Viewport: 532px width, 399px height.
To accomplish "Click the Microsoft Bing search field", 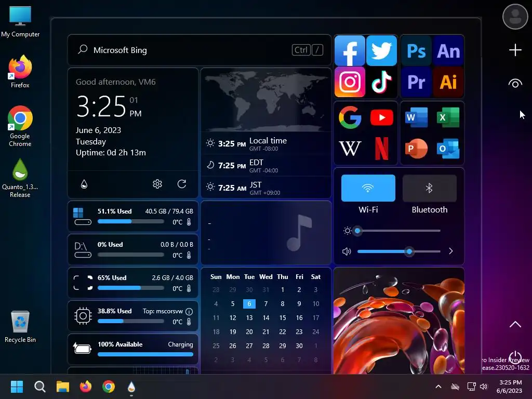I will pyautogui.click(x=199, y=50).
